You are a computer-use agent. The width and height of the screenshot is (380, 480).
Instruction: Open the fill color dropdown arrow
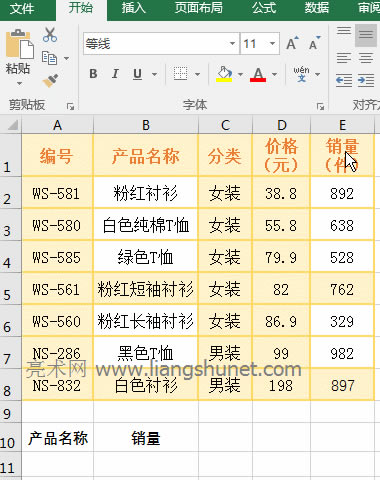pos(240,74)
